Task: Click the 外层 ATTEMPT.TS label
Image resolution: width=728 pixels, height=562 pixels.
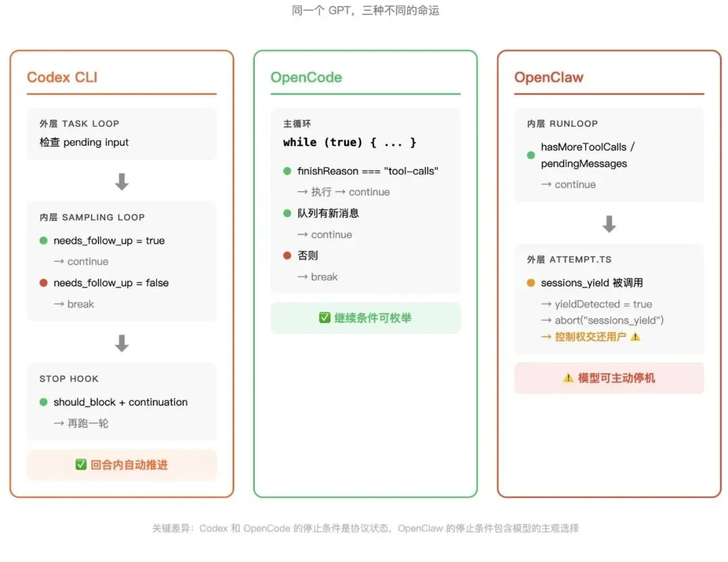Action: point(569,259)
